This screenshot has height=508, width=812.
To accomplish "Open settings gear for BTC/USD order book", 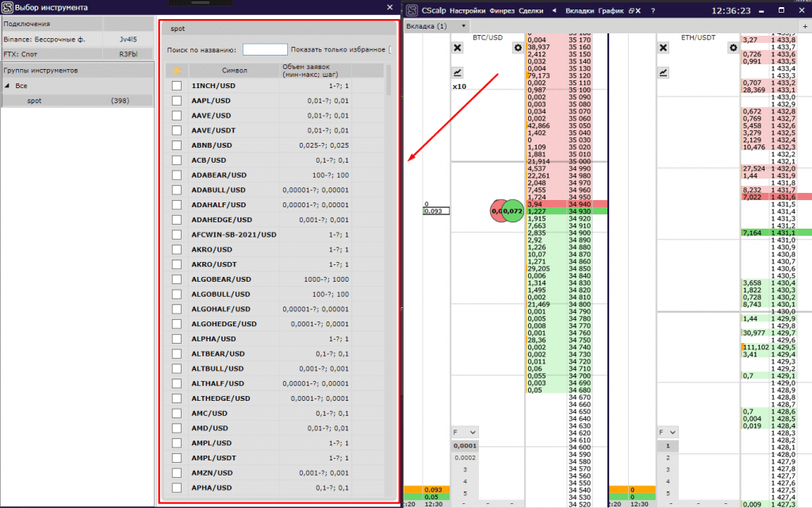I will click(519, 48).
